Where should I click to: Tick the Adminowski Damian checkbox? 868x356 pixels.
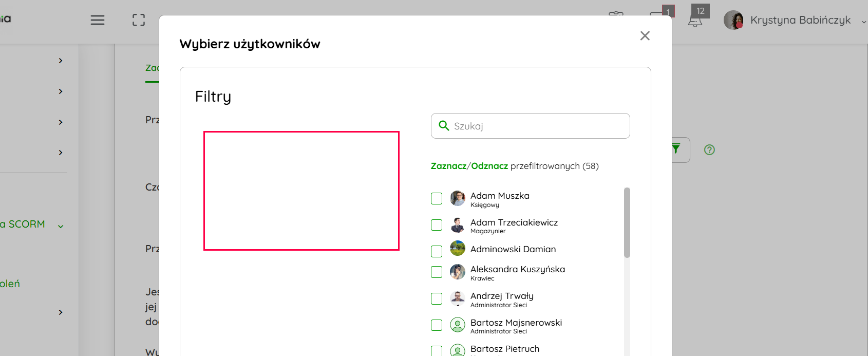(437, 251)
